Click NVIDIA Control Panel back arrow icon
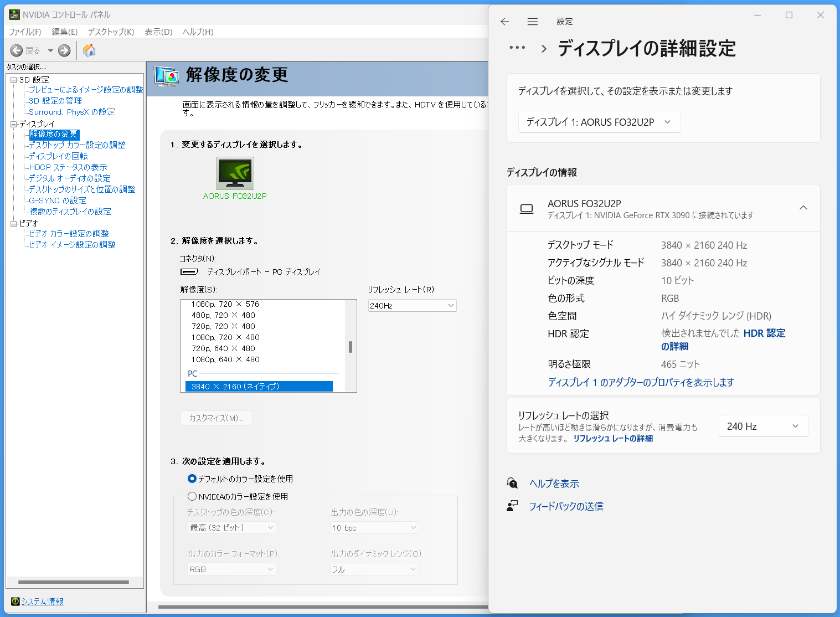This screenshot has height=617, width=840. (x=17, y=50)
